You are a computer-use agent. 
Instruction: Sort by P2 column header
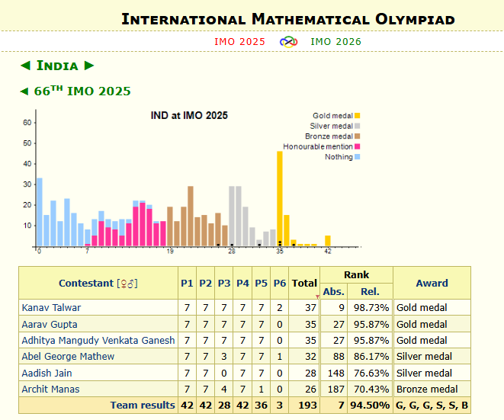click(205, 283)
